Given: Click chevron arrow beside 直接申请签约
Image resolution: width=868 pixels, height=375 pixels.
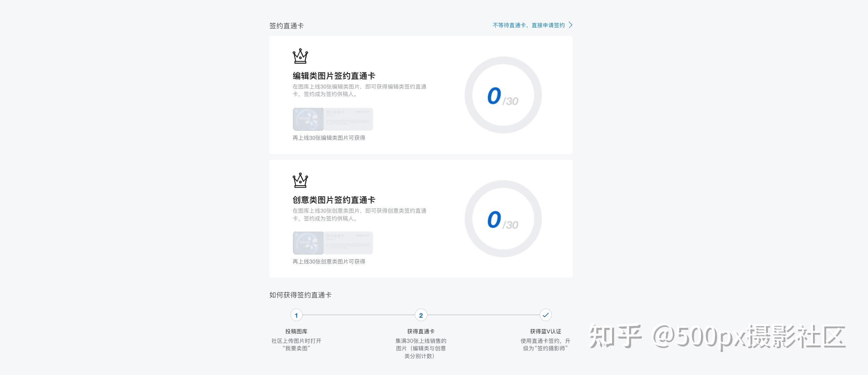Looking at the screenshot, I should point(571,25).
